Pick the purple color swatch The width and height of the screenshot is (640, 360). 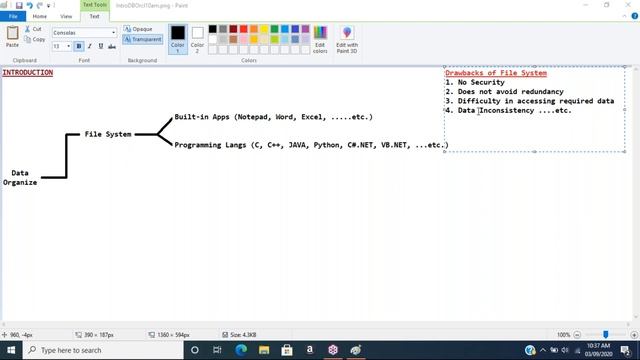305,29
